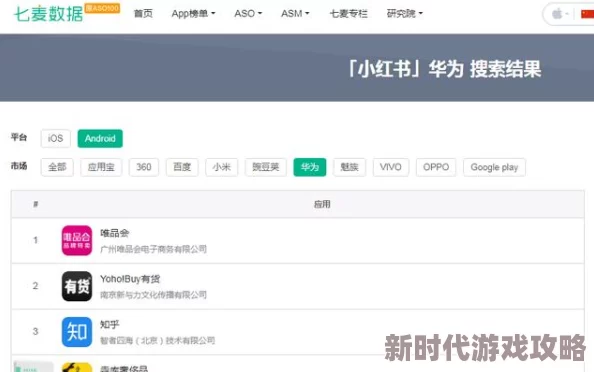Filter market by 小米
This screenshot has width=594, height=372.
(222, 167)
